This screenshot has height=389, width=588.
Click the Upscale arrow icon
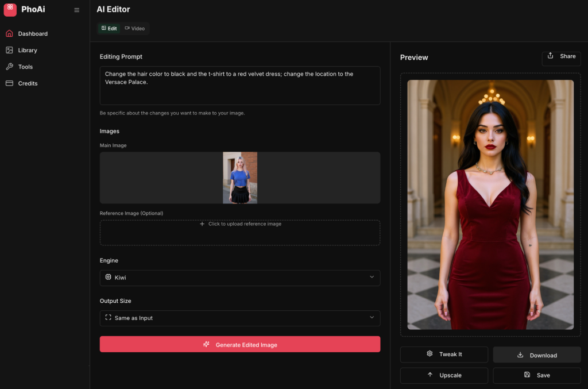point(430,375)
